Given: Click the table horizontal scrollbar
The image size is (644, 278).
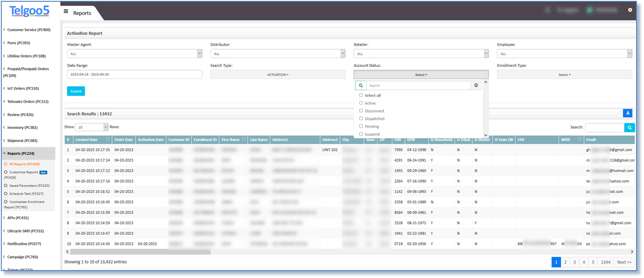Looking at the screenshot, I should [140, 252].
